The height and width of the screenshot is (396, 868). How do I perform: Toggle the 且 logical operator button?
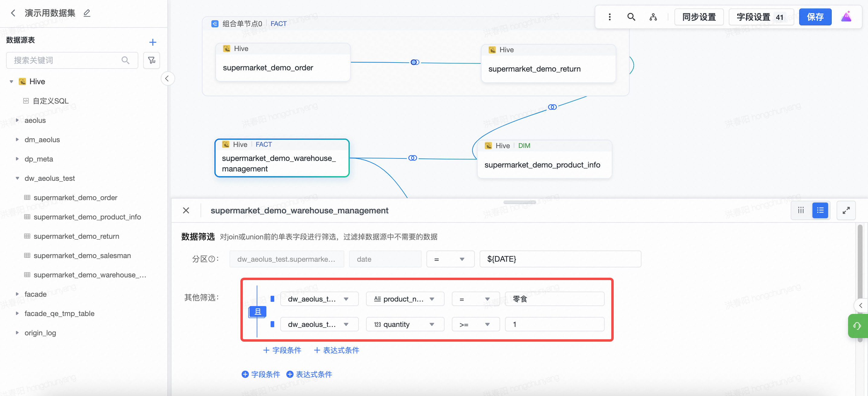pos(257,311)
